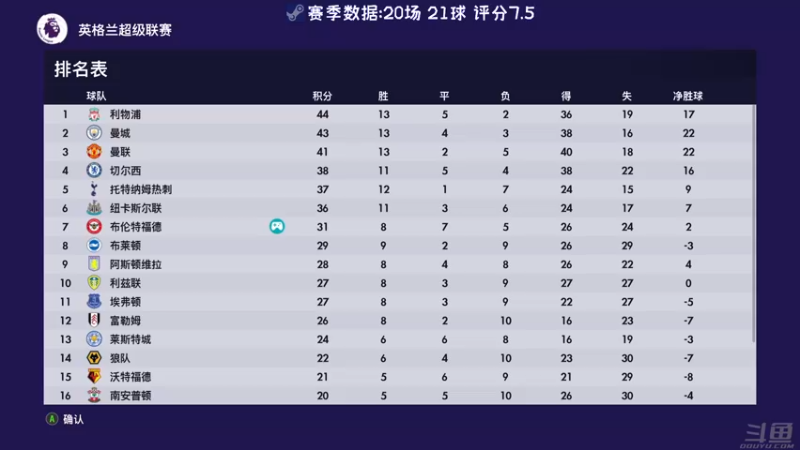The image size is (800, 450).
Task: Click the 排名表 table heading
Action: click(x=81, y=69)
